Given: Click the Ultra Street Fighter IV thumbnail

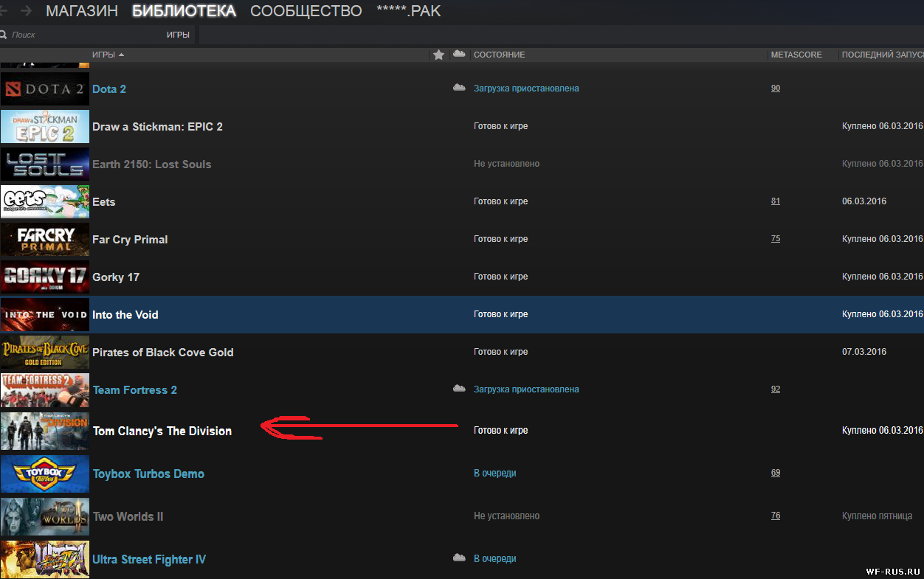Looking at the screenshot, I should pyautogui.click(x=45, y=559).
